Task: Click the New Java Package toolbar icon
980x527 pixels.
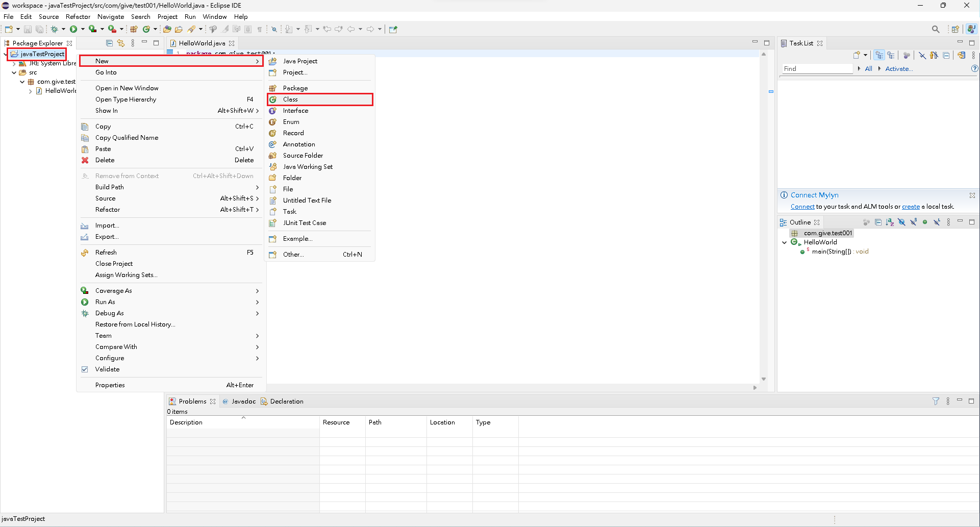Action: coord(134,29)
